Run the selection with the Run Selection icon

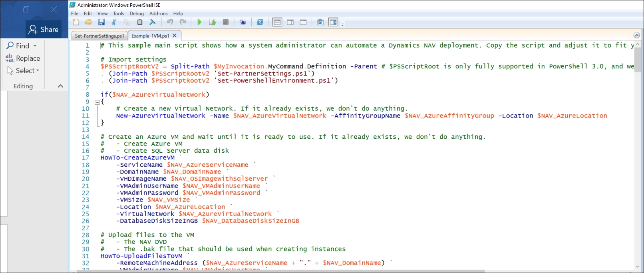(x=213, y=22)
